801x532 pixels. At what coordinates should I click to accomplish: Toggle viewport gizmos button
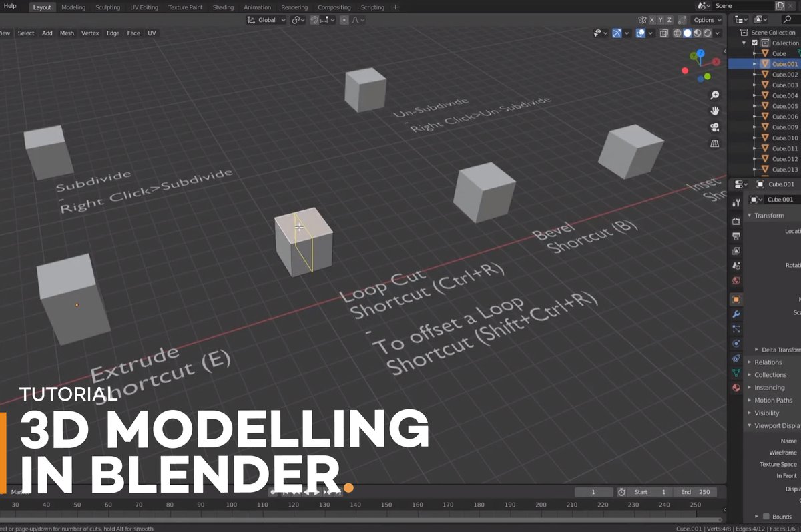click(x=617, y=33)
